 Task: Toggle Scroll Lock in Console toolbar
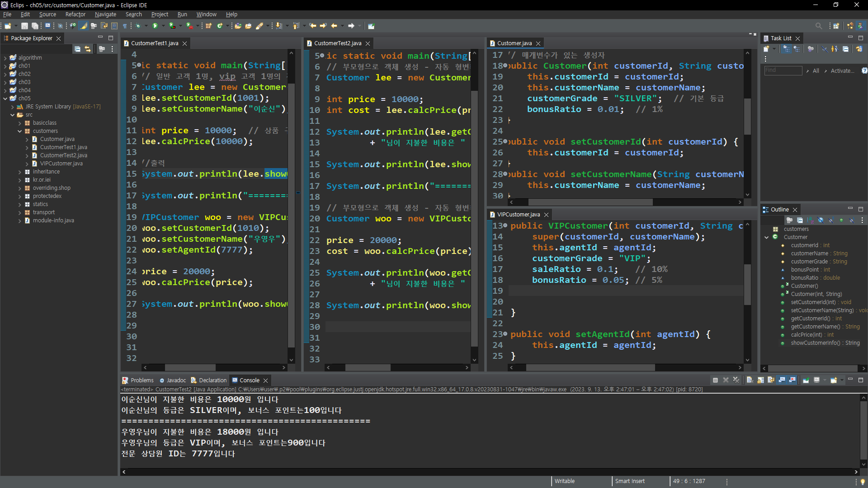point(760,380)
